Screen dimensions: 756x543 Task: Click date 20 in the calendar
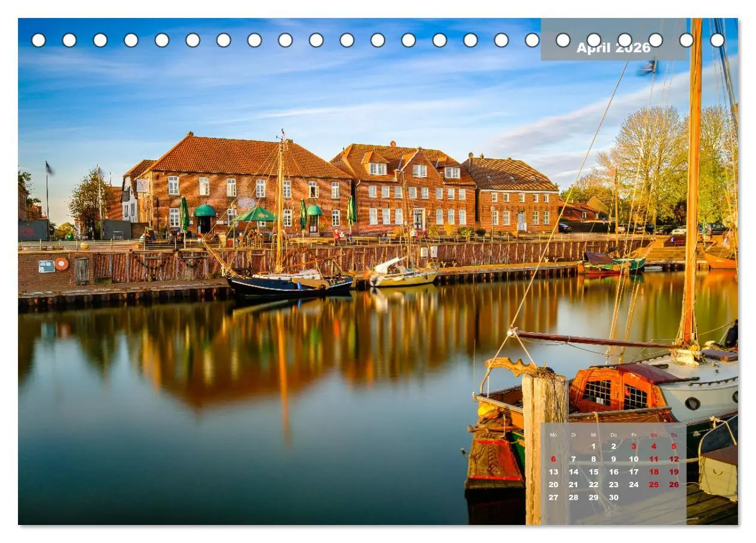tap(553, 485)
